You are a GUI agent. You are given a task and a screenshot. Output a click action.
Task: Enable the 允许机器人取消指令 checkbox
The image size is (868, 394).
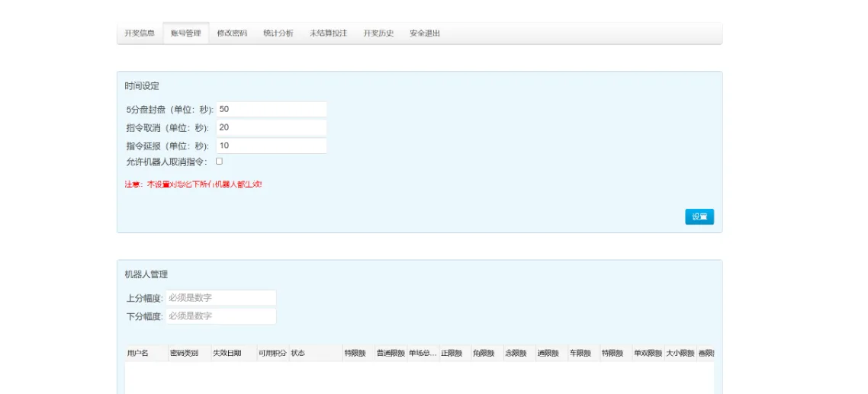click(x=220, y=162)
